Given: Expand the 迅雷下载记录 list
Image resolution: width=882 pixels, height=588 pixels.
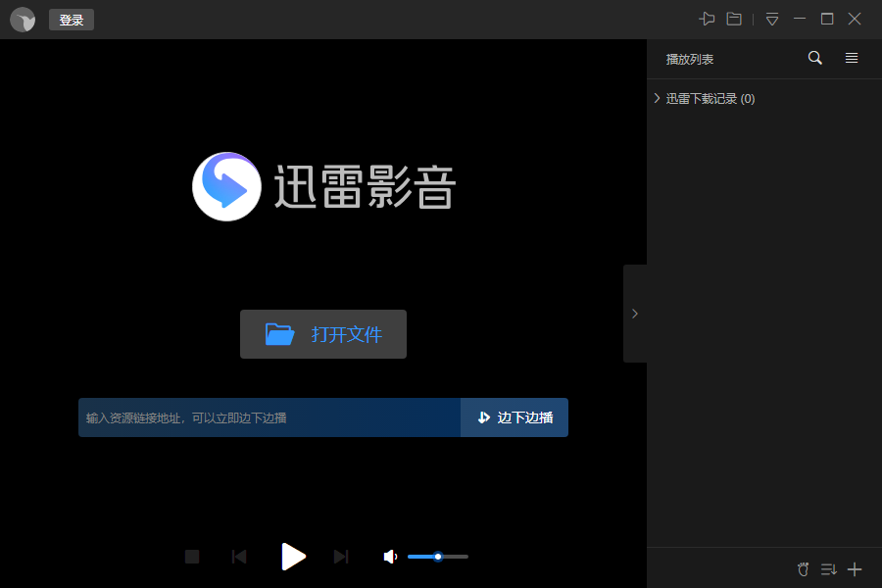Looking at the screenshot, I should [x=657, y=98].
